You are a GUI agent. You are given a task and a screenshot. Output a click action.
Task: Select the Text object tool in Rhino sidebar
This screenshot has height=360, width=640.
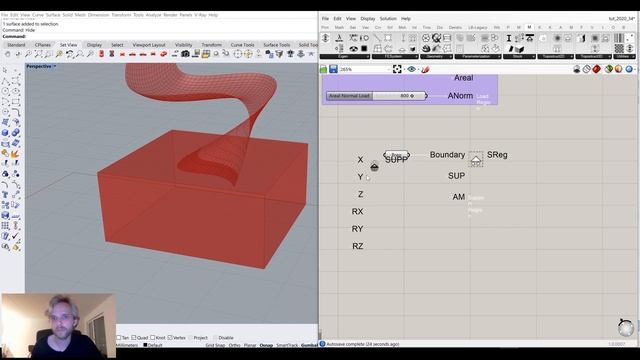click(x=5, y=195)
